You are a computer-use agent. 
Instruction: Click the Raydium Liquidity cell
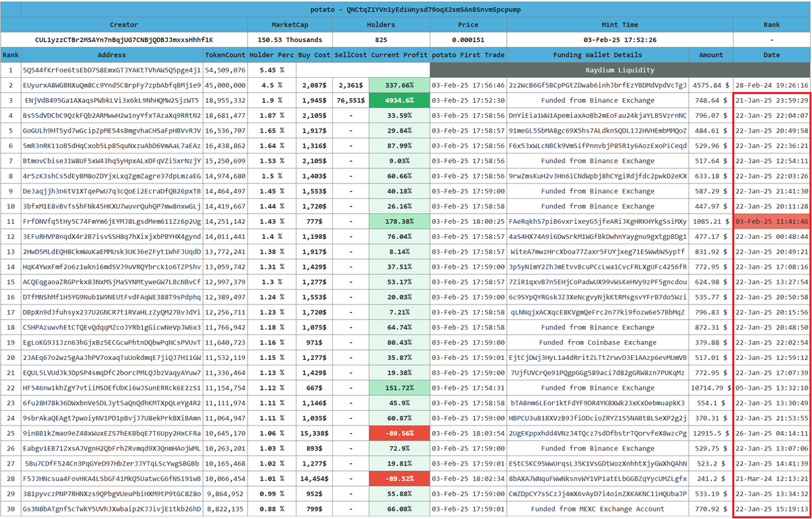(x=620, y=70)
